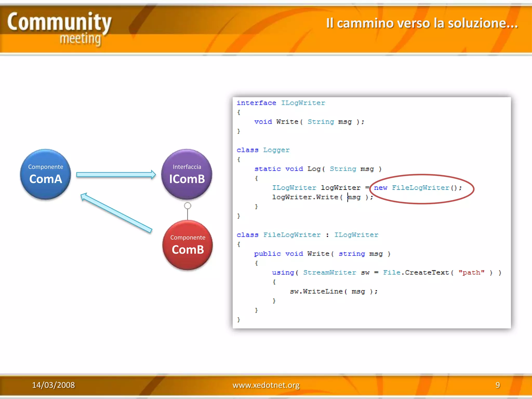
Task: Click the red ComB component circle
Action: click(188, 245)
